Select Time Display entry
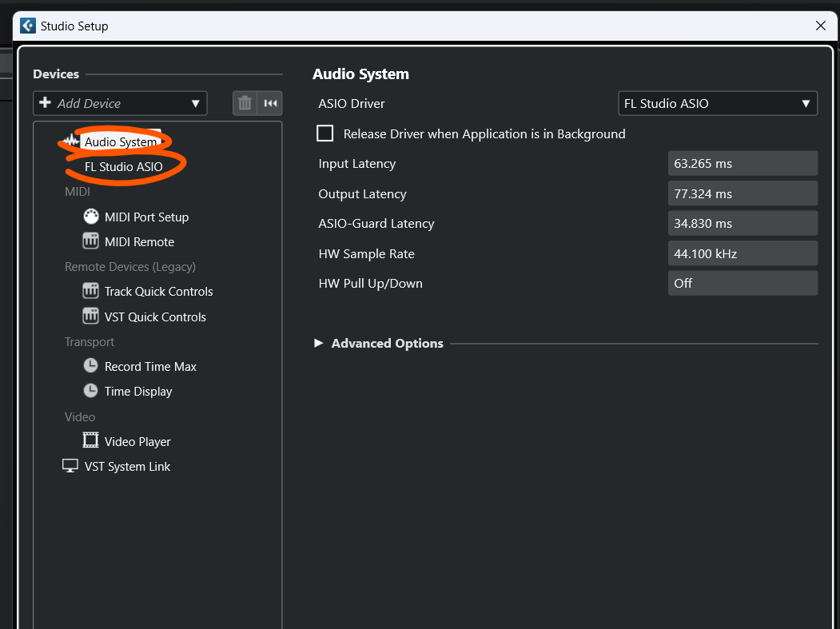Image resolution: width=840 pixels, height=629 pixels. (138, 391)
